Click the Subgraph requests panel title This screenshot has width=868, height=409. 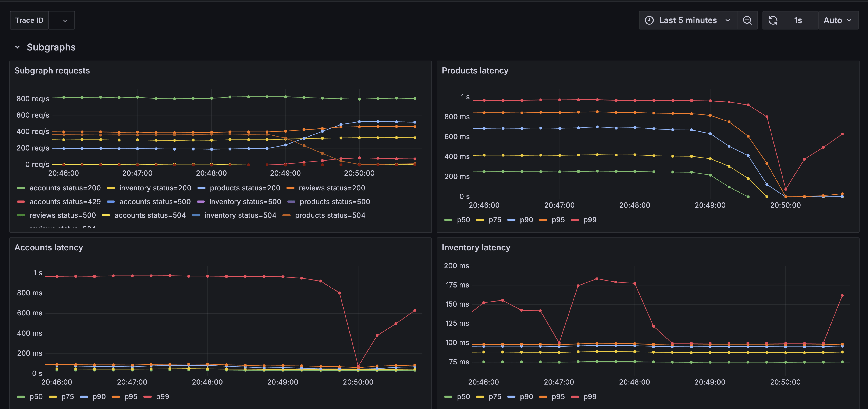(52, 70)
